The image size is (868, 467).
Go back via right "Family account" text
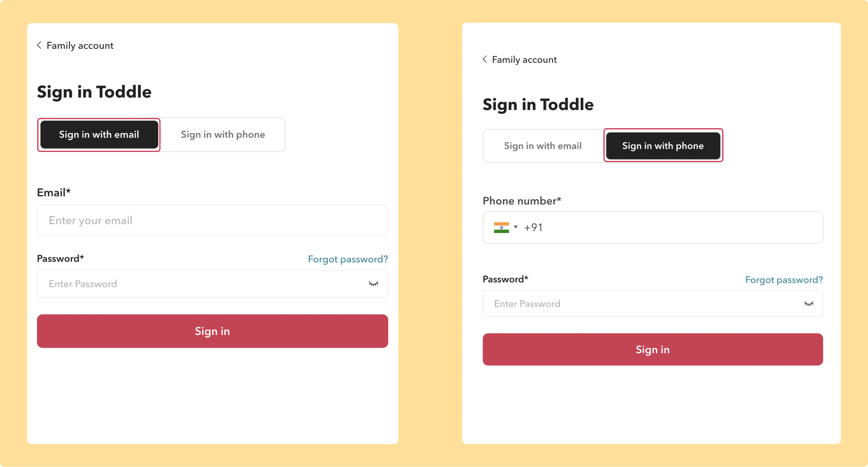[x=524, y=60]
